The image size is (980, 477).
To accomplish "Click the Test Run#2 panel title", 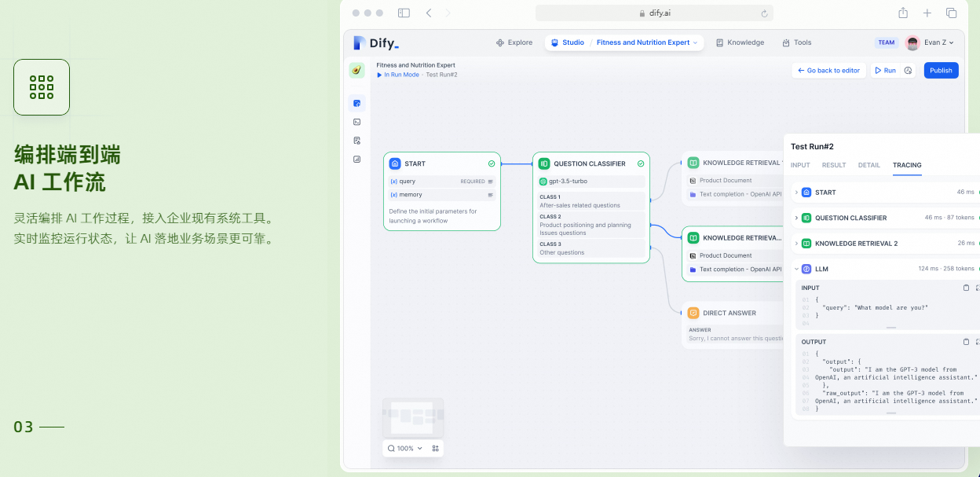I will pyautogui.click(x=812, y=147).
